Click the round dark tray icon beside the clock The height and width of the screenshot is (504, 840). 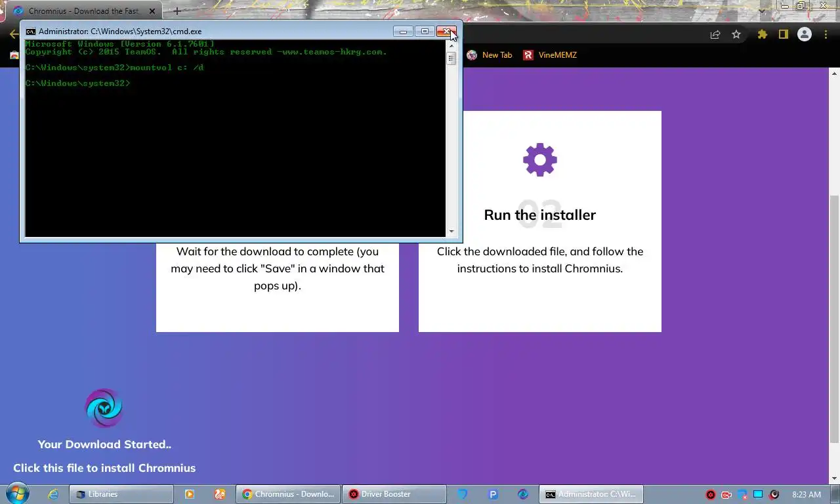click(774, 495)
